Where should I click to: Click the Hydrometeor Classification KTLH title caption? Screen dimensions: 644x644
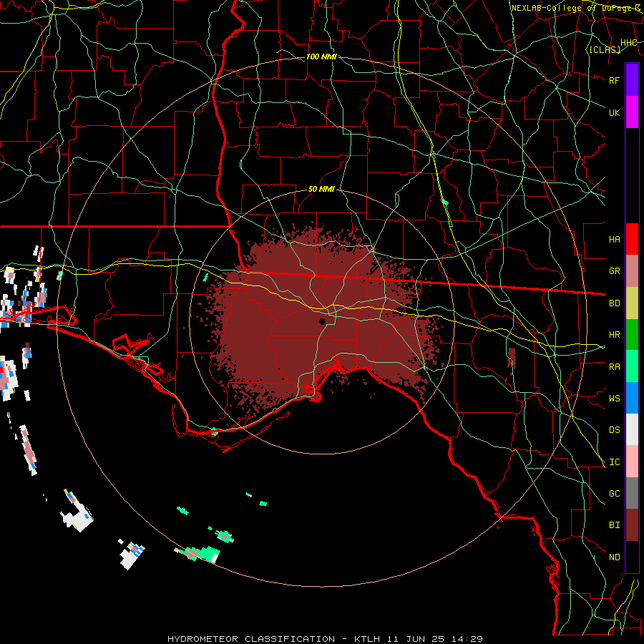click(x=325, y=639)
